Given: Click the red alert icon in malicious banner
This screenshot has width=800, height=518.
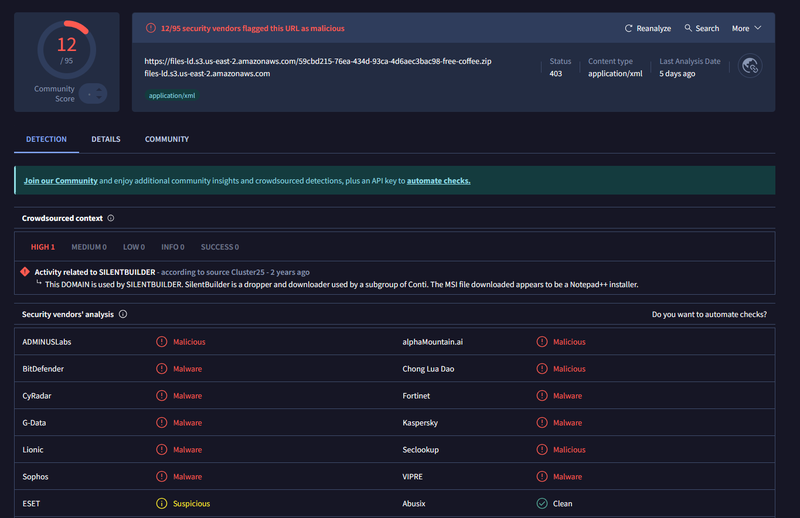Looking at the screenshot, I should point(151,28).
